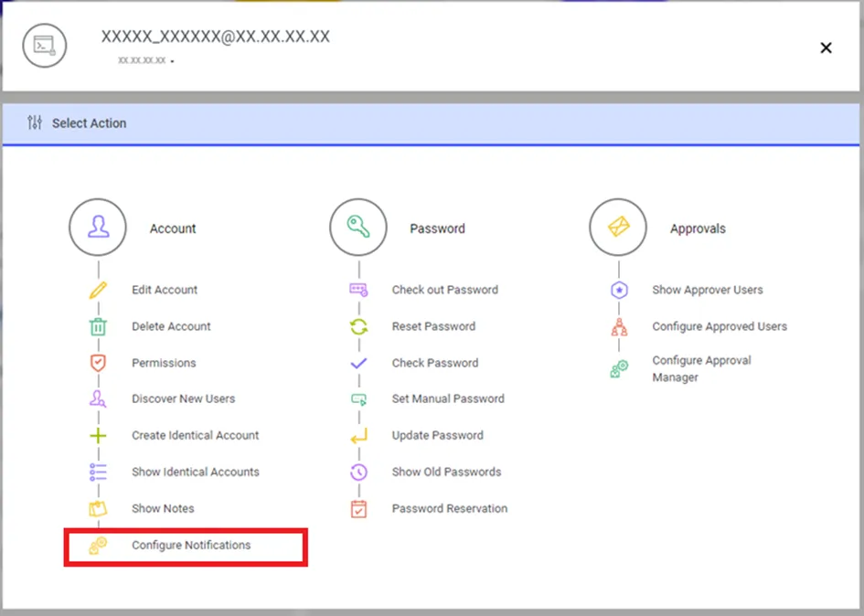Click the Account heading label
Image resolution: width=864 pixels, height=616 pixels.
click(x=173, y=228)
